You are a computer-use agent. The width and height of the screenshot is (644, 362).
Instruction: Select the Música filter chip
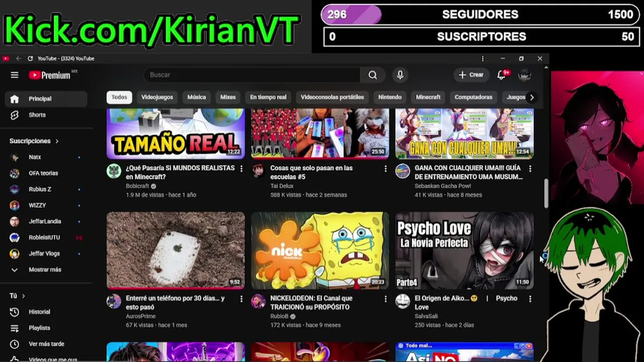tap(197, 97)
